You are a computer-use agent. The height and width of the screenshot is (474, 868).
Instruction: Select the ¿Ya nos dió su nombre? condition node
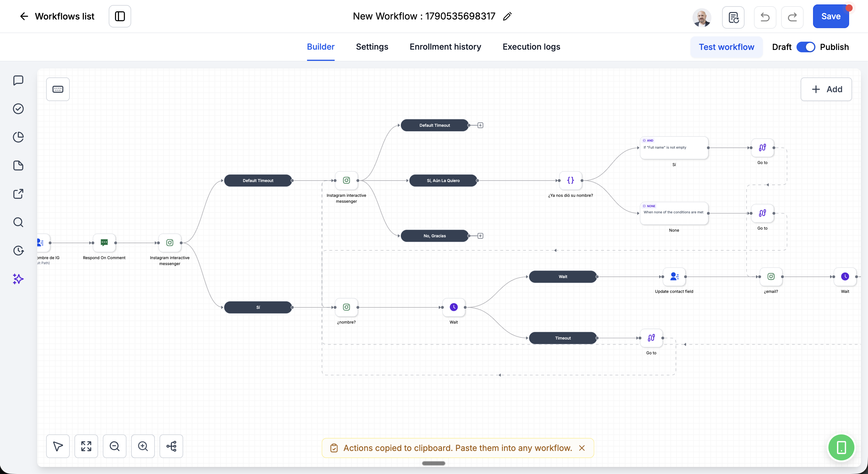coord(570,180)
